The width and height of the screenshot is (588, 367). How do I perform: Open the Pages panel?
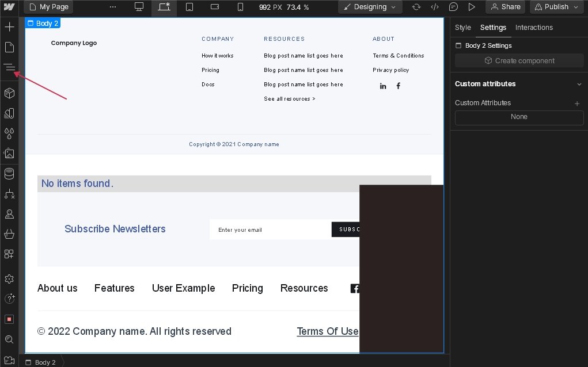coord(9,47)
